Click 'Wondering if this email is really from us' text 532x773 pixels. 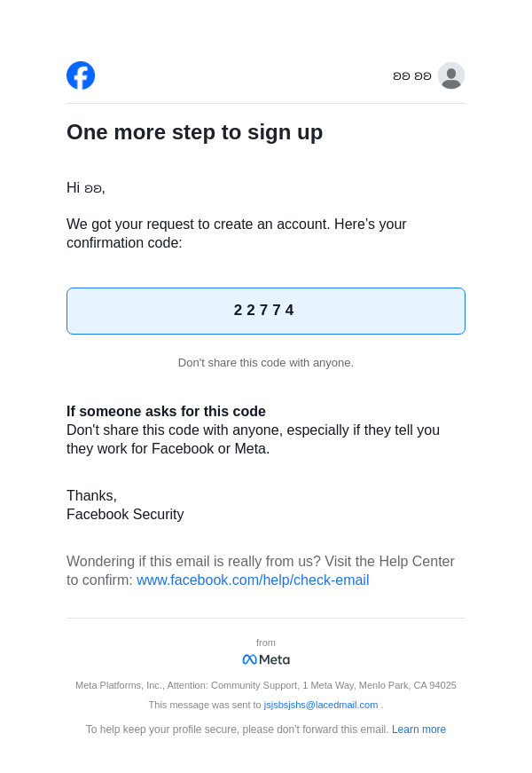coord(260,562)
